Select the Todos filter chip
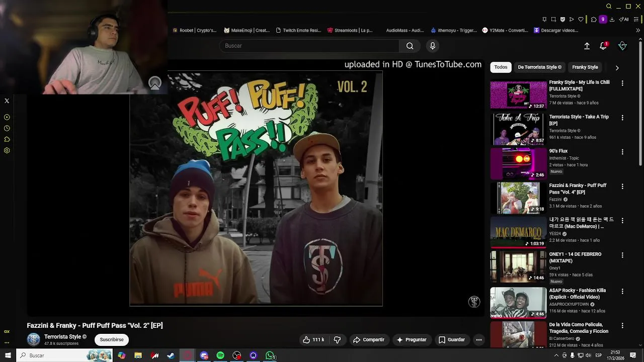 click(x=501, y=67)
